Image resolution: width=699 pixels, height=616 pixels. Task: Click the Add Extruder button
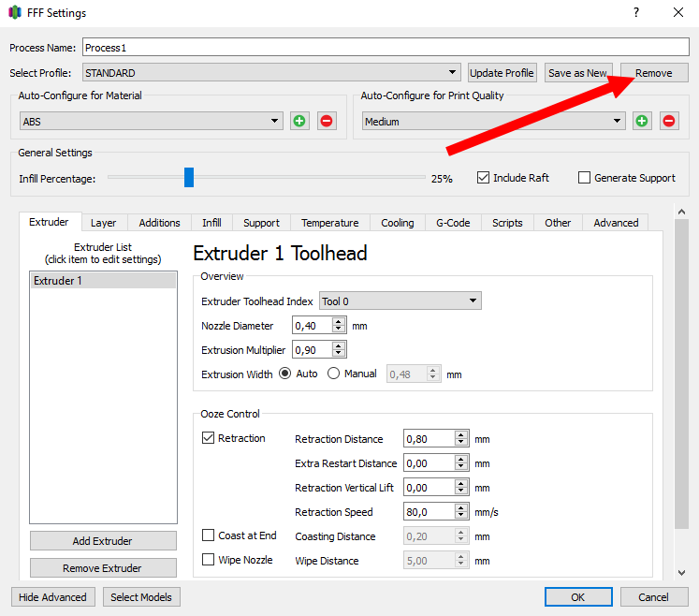click(x=103, y=541)
